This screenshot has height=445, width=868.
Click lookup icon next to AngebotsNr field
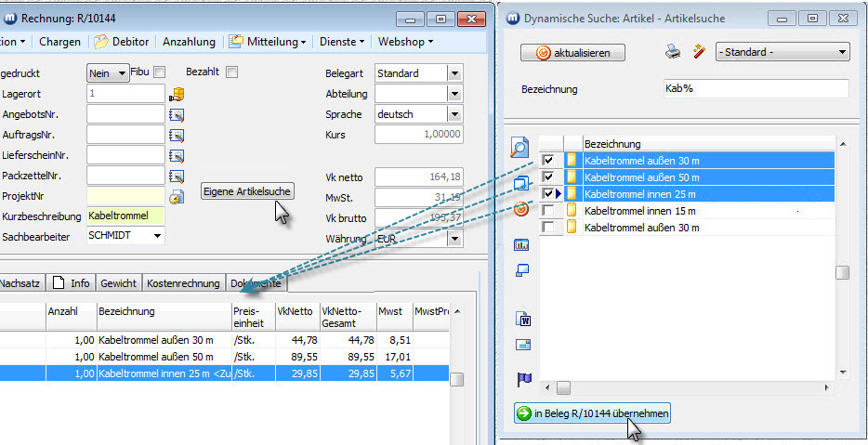coord(177,114)
